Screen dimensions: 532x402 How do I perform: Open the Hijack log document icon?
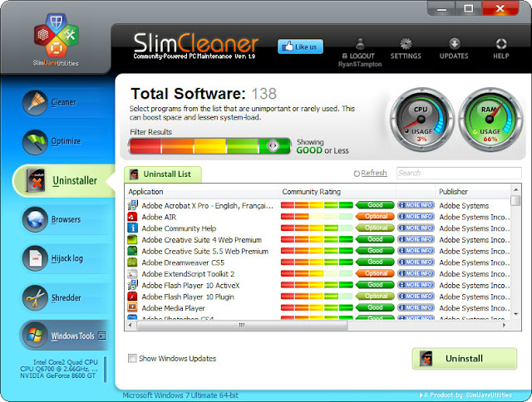coord(35,258)
